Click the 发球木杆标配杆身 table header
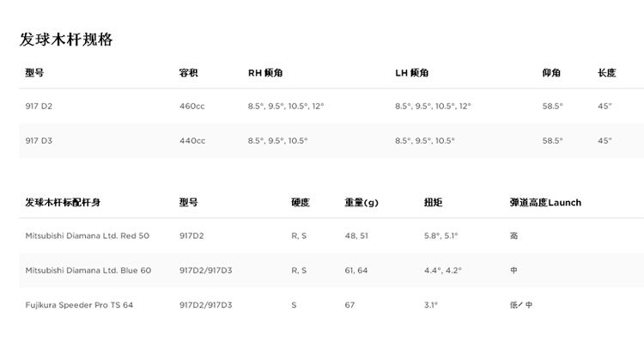 (69, 202)
